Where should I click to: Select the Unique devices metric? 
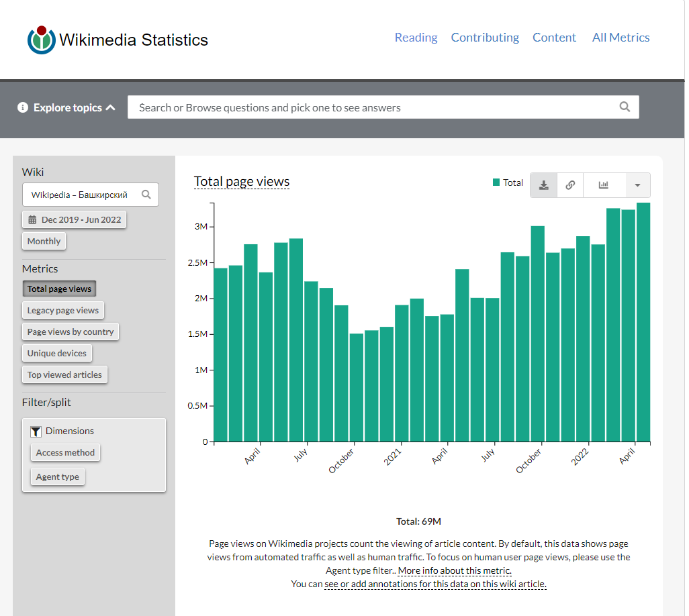click(56, 354)
